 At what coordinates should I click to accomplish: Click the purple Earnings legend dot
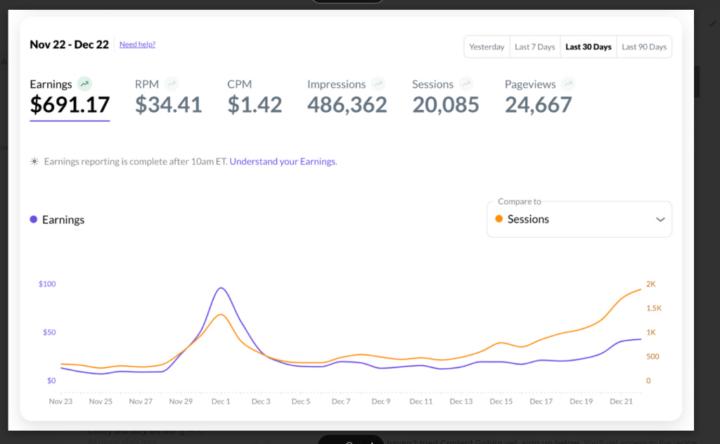pyautogui.click(x=34, y=220)
